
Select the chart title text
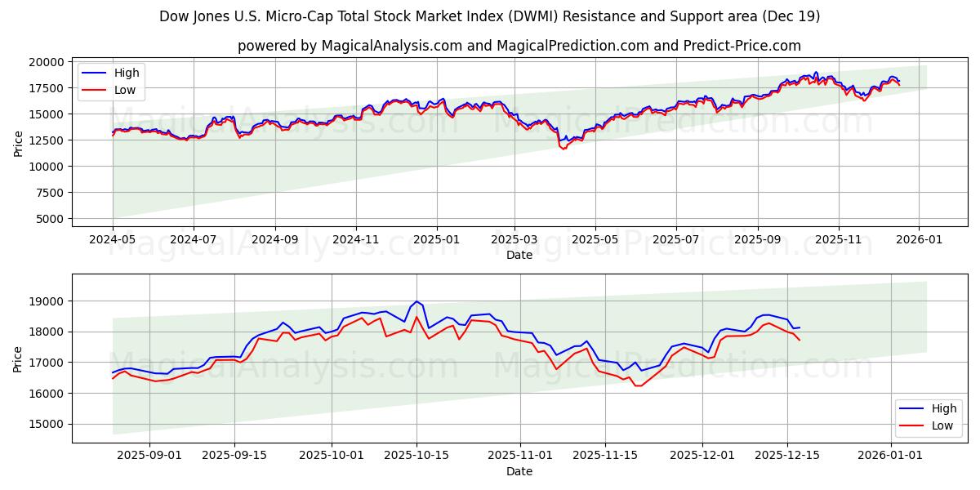490,14
